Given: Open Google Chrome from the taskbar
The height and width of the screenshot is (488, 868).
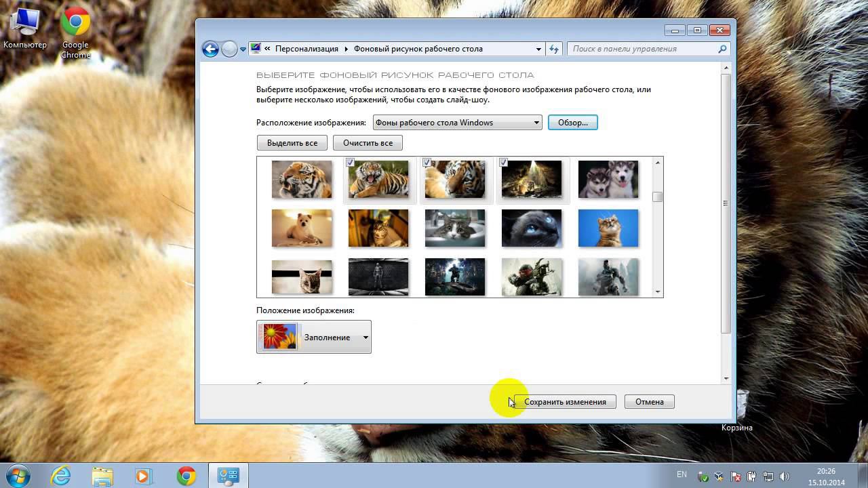Looking at the screenshot, I should click(186, 476).
